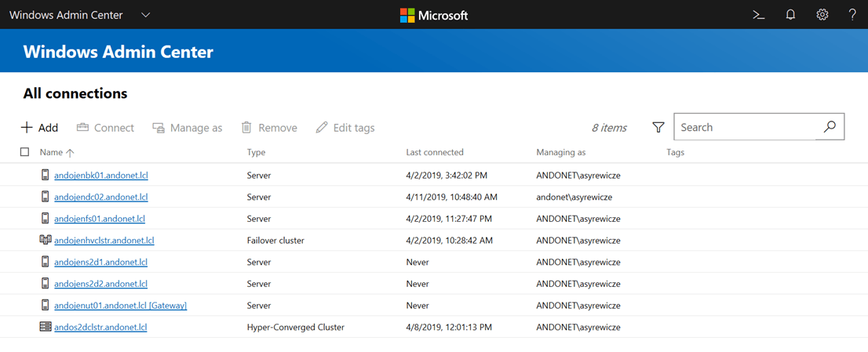Click the 'Failover cluster' type cell
The image size is (868, 352).
[275, 241]
